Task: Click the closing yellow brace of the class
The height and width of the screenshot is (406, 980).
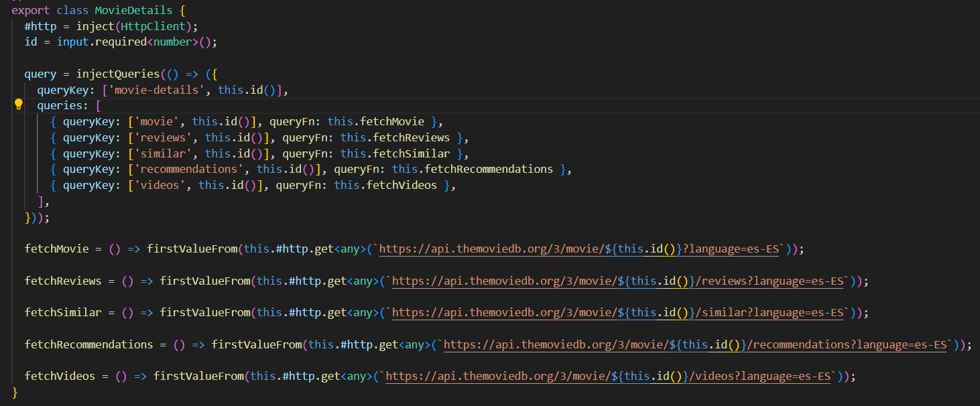Action: tap(15, 392)
